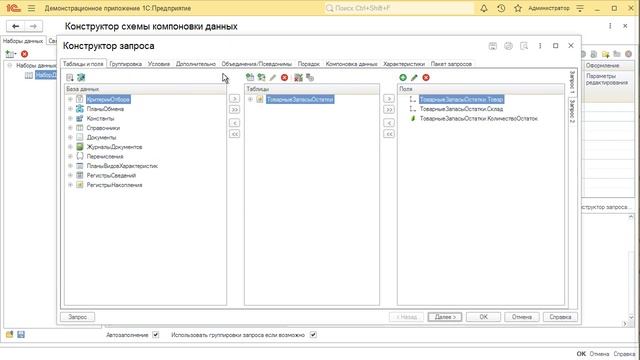Open Наборы данных tab in background window

point(23,41)
